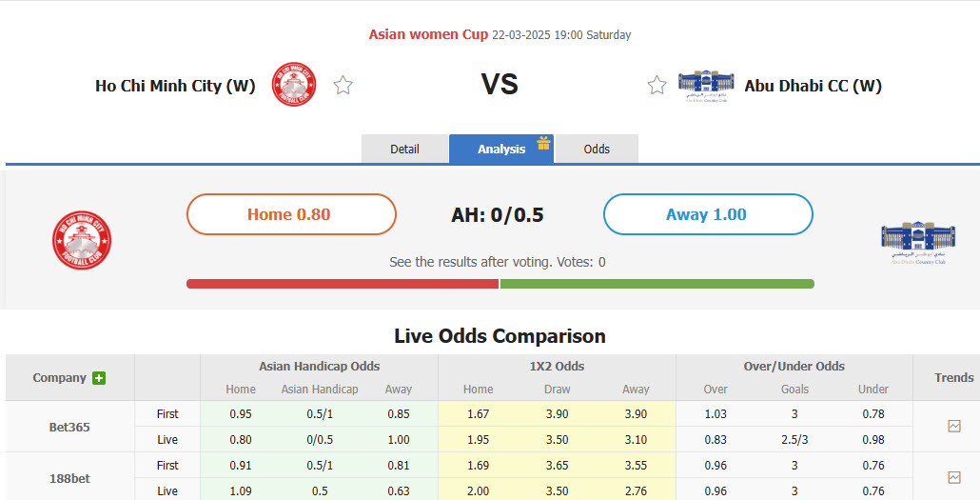
Task: Open Abu Dhabi CC (W) team name
Action: [x=813, y=86]
